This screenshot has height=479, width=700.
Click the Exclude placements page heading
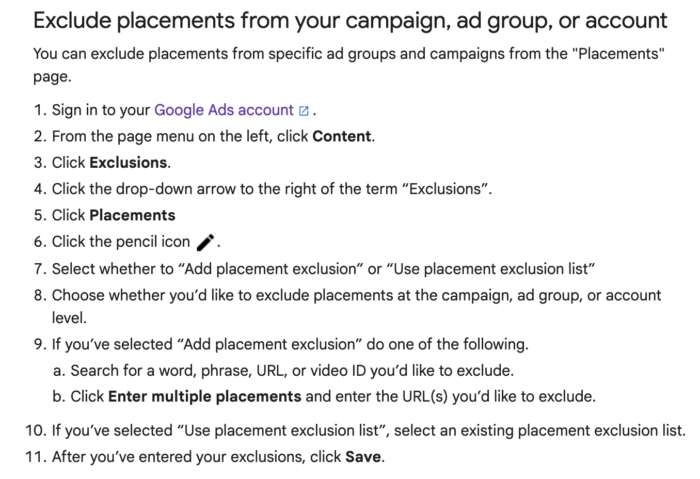[350, 21]
